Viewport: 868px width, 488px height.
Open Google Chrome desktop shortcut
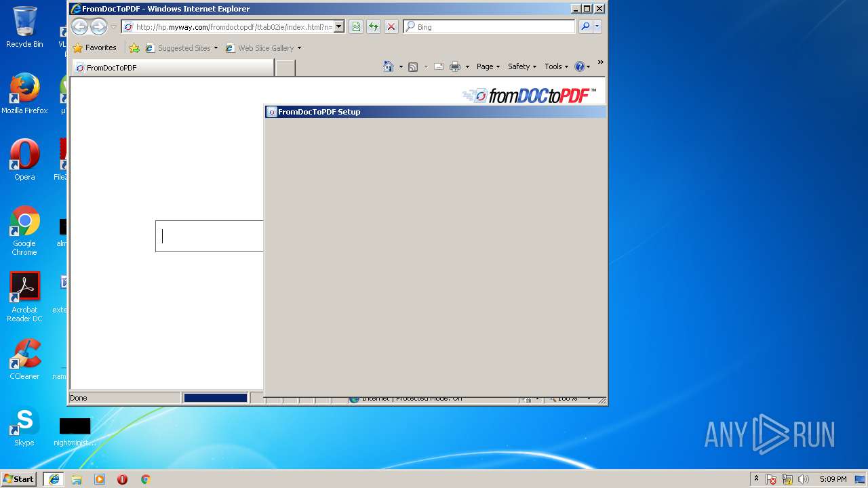24,230
